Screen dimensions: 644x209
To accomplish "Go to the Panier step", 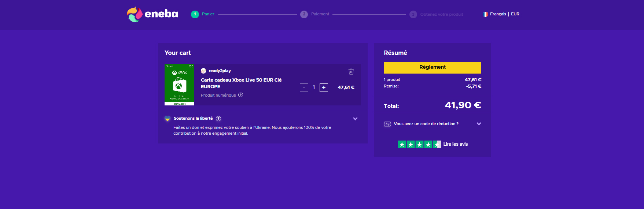I will 207,14.
